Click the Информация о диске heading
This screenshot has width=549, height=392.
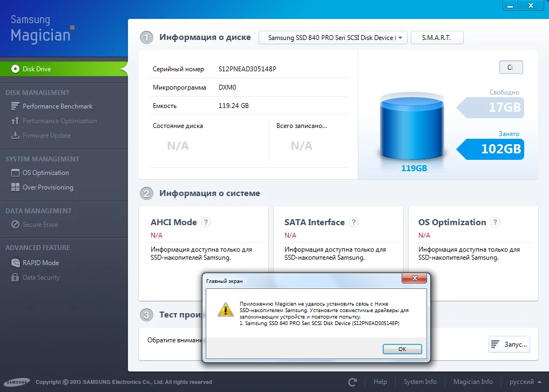pos(205,37)
